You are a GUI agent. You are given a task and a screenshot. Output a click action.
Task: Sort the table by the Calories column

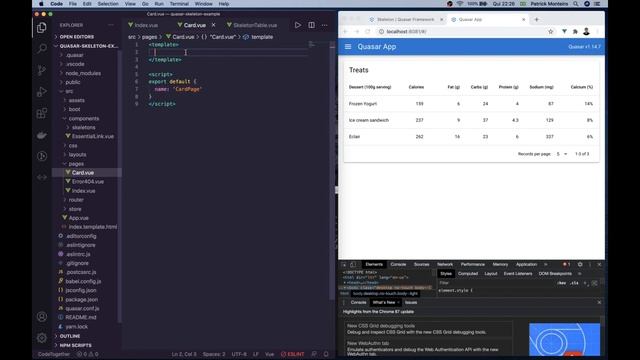[x=416, y=87]
